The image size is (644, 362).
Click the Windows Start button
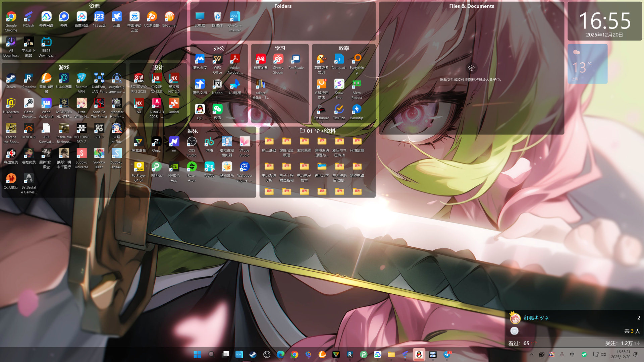coord(197,355)
